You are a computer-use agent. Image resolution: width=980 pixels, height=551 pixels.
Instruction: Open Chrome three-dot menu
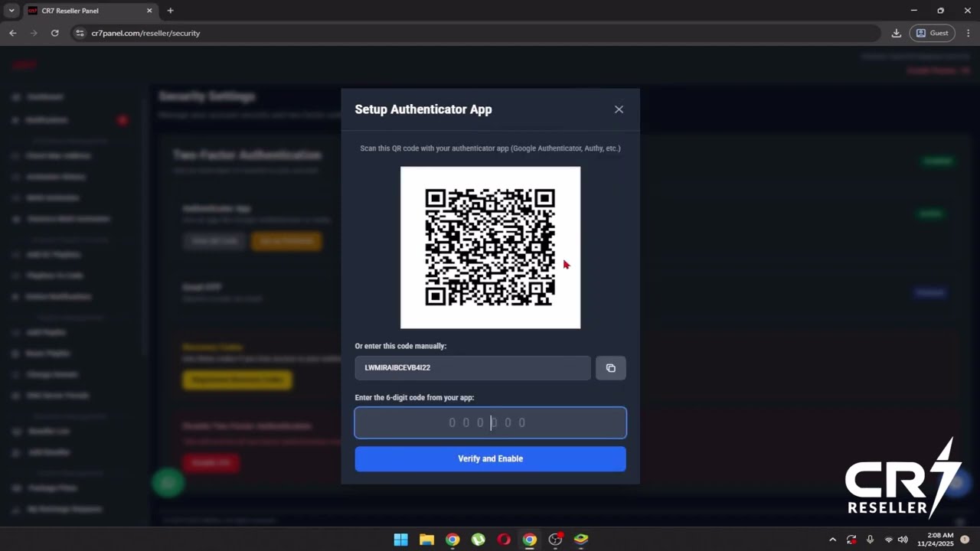(968, 33)
